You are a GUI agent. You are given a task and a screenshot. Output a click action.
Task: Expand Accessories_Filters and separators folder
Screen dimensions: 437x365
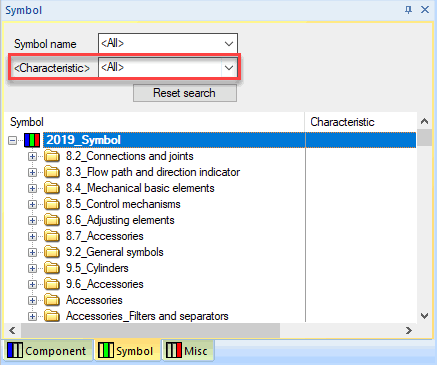tap(32, 316)
